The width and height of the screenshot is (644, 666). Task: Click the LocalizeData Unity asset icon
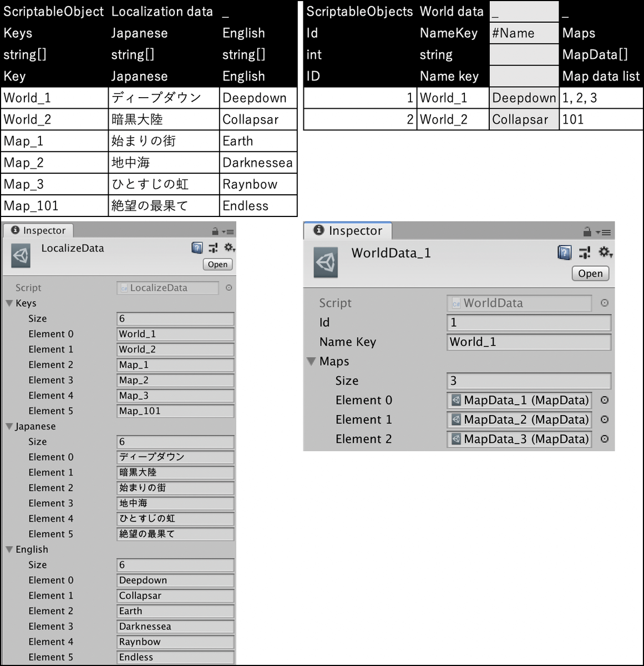21,255
